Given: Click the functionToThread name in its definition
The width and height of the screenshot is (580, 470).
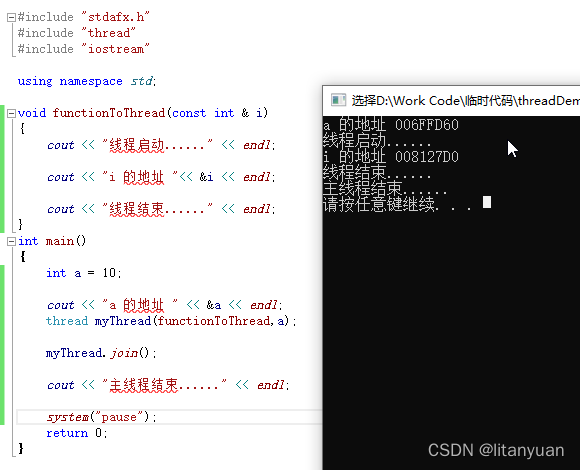Looking at the screenshot, I should [108, 113].
